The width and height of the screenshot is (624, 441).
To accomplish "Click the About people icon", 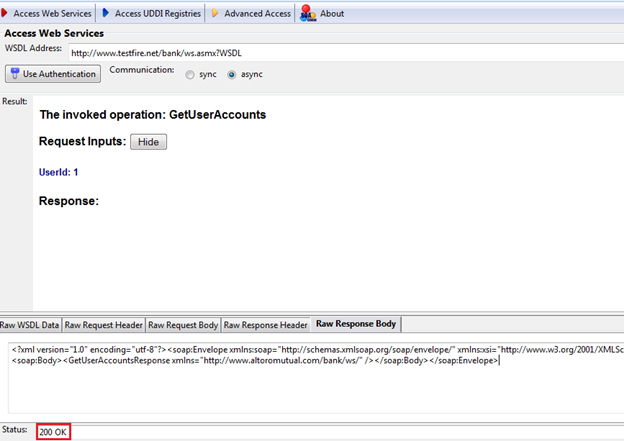I will 308,14.
